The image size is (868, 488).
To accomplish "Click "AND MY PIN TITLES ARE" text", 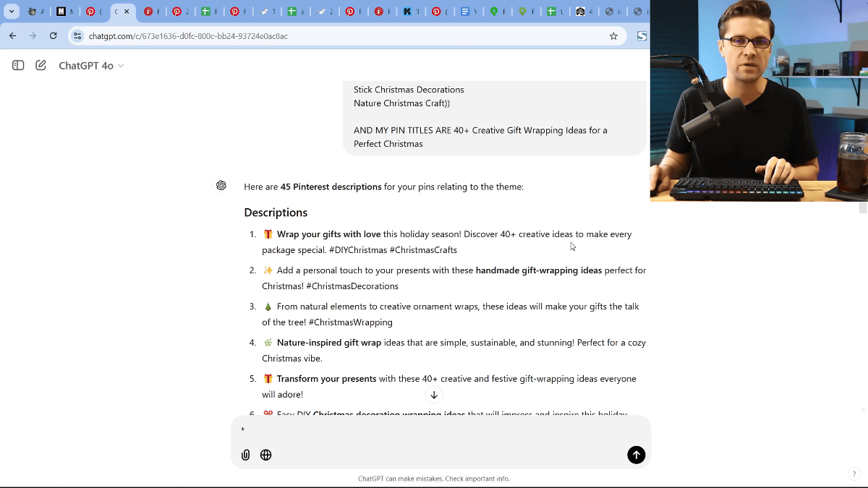I will coord(402,131).
